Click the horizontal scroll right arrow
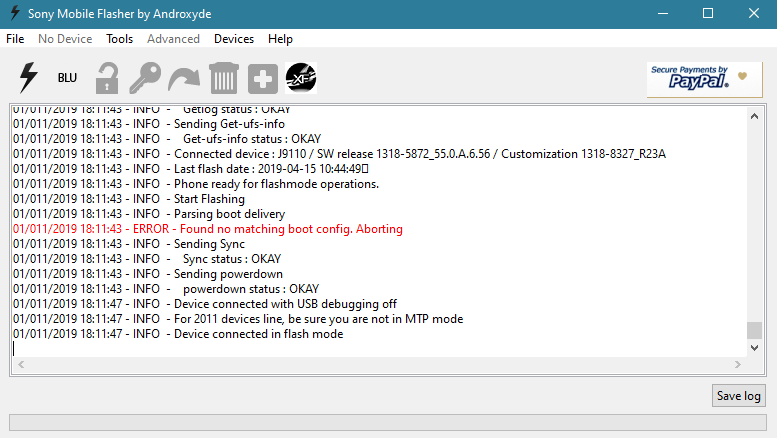777x438 pixels. 738,365
